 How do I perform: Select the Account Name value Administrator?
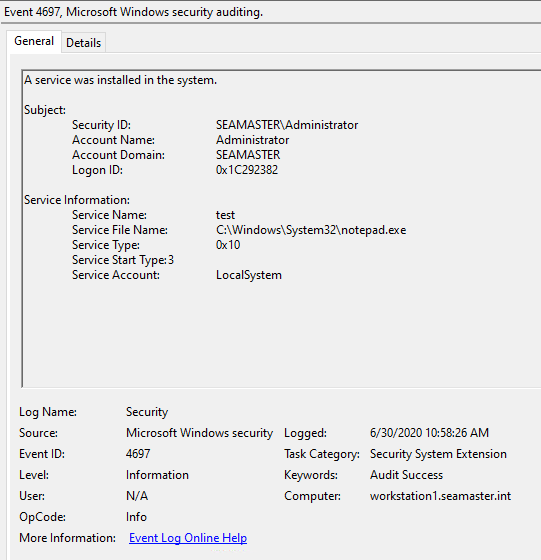click(252, 140)
